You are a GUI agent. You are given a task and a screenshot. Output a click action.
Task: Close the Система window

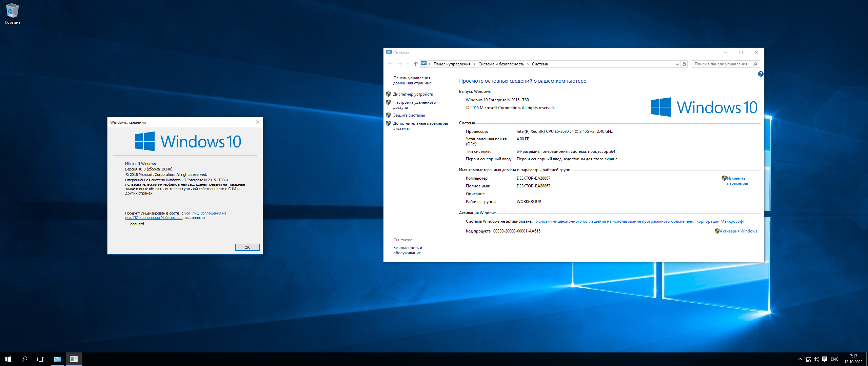[x=756, y=53]
